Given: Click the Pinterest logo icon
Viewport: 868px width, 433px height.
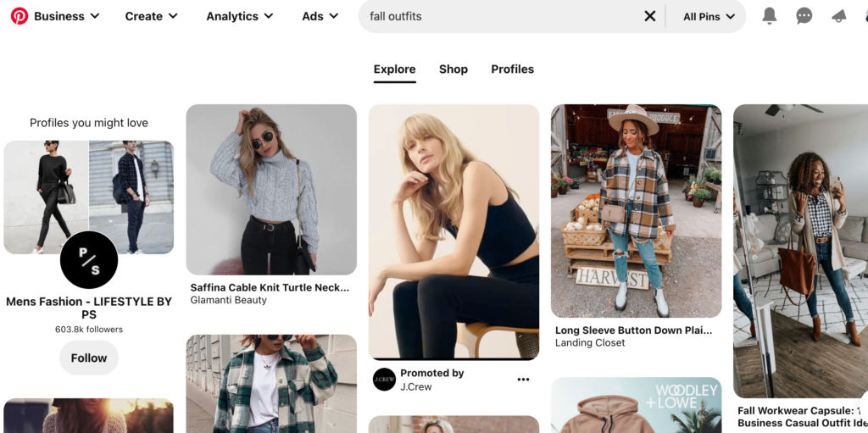Looking at the screenshot, I should coord(19,16).
